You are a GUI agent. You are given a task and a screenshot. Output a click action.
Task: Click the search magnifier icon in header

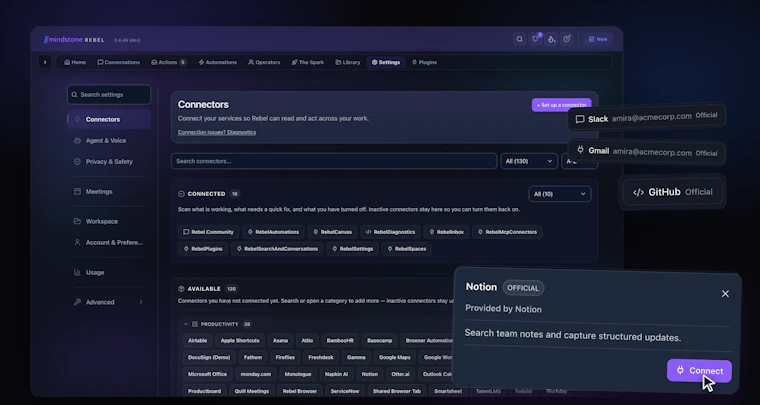coord(519,39)
